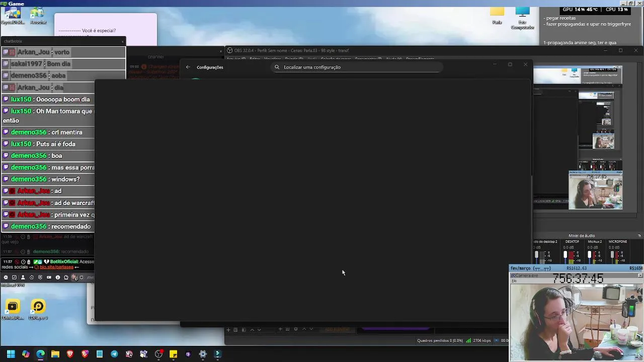The image size is (644, 362).
Task: Click the info icon in chatbot toolbar
Action: pos(57,278)
